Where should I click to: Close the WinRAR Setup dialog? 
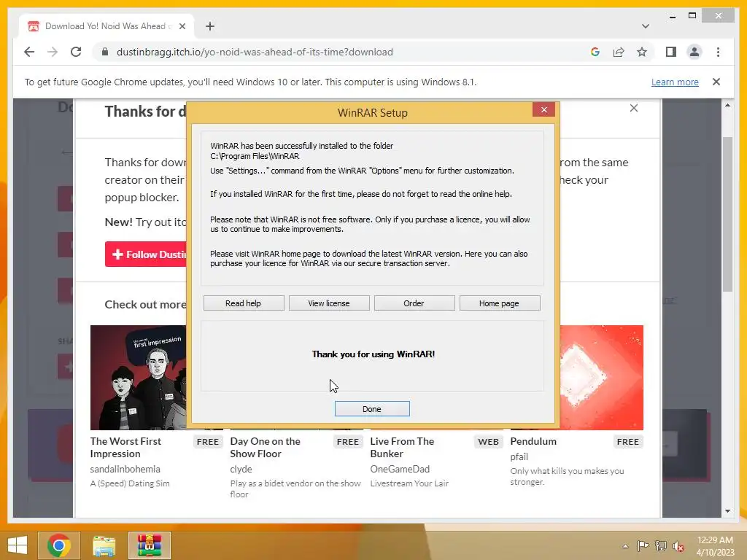(x=543, y=110)
